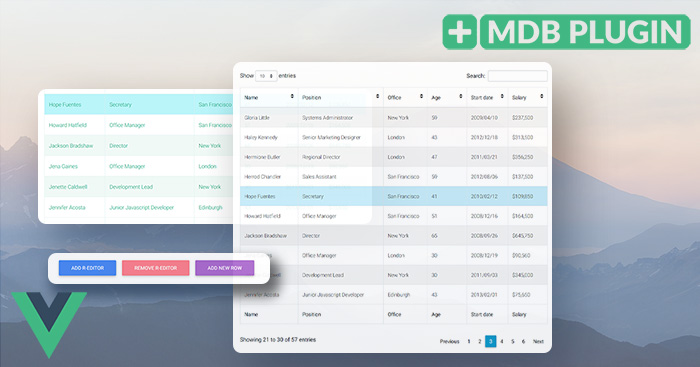Select the Haley Kennedy name cell
Image resolution: width=700 pixels, height=367 pixels.
click(x=261, y=138)
